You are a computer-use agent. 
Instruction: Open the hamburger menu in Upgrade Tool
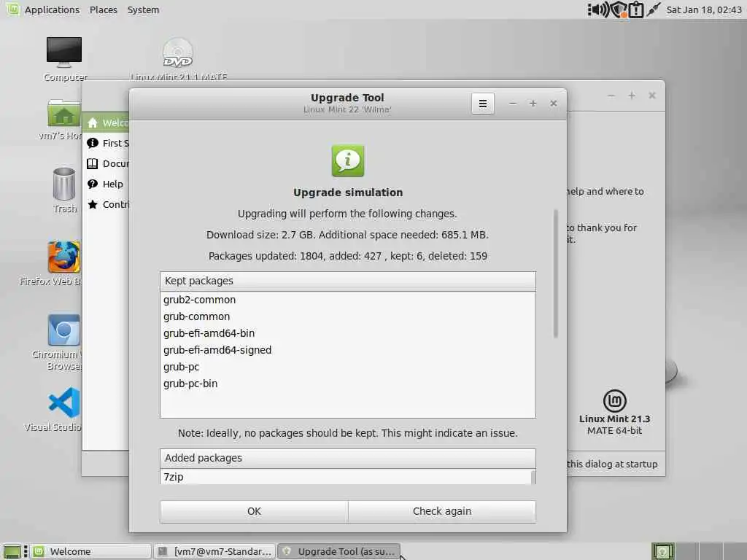(483, 104)
